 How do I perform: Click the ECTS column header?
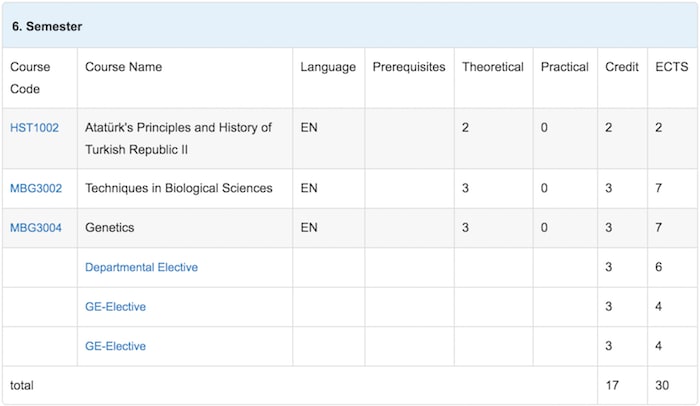coord(671,67)
